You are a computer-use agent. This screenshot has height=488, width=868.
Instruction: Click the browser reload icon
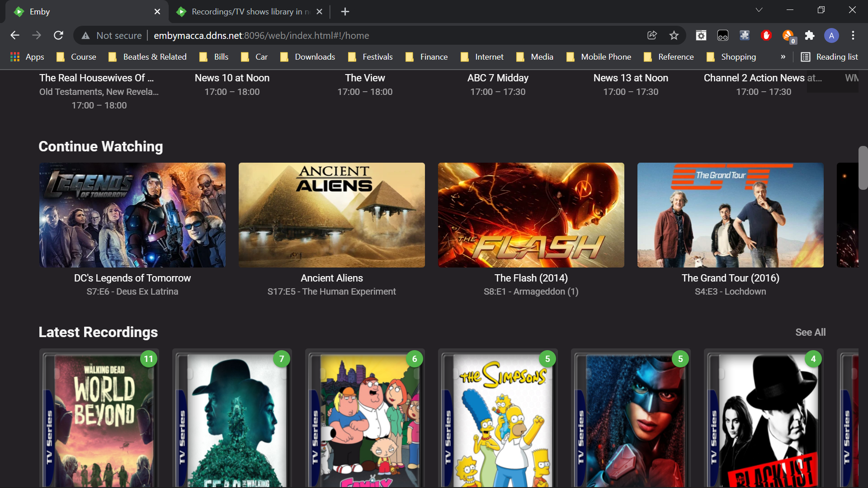pyautogui.click(x=58, y=35)
